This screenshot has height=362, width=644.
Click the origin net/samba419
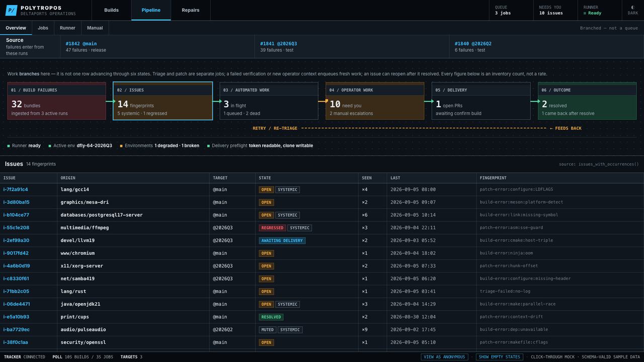(x=77, y=279)
